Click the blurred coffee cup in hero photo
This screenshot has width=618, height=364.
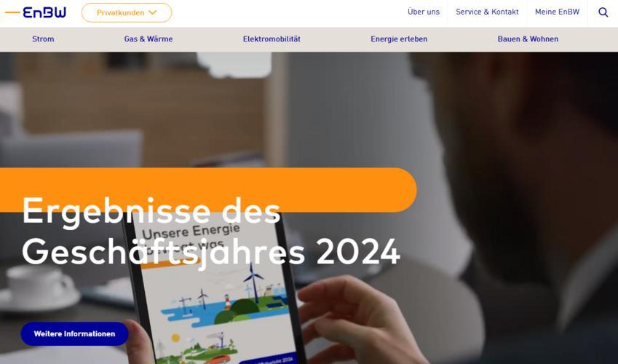click(39, 287)
